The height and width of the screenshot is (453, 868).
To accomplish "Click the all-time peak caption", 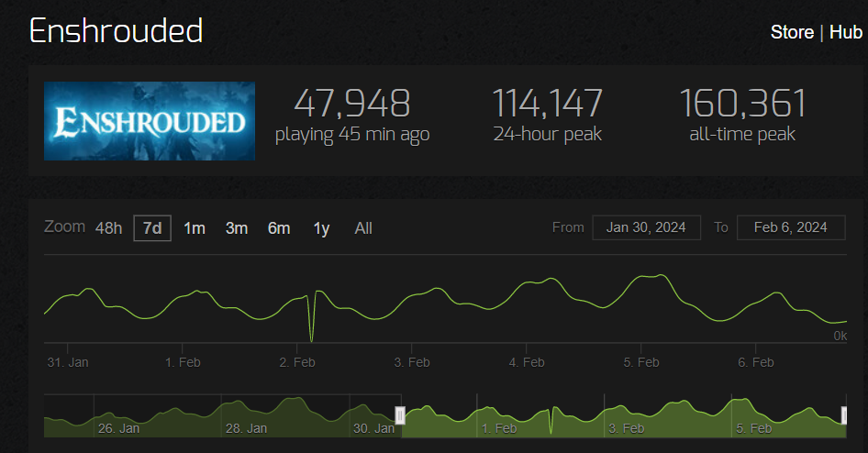I will pos(742,134).
